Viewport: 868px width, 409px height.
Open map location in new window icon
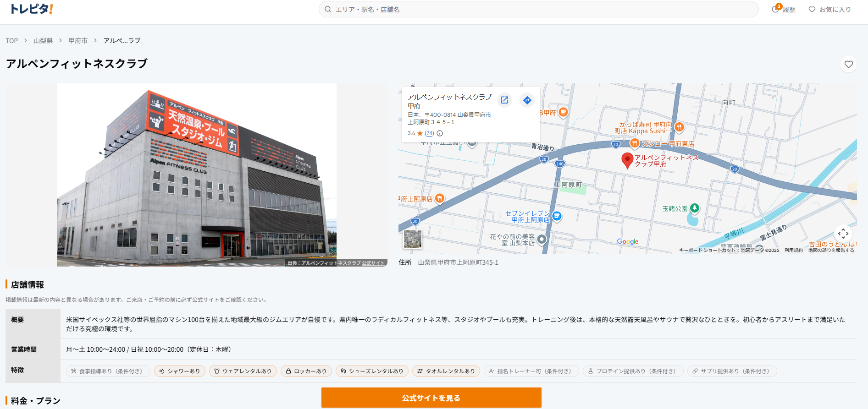point(504,100)
